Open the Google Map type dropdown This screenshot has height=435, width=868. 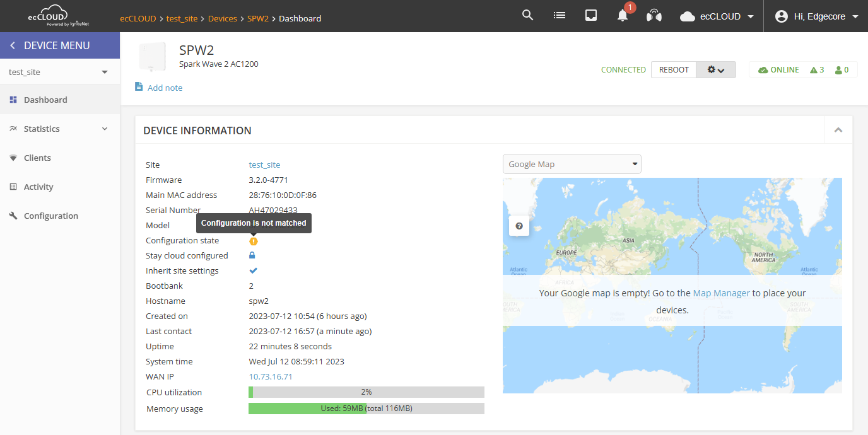point(572,164)
